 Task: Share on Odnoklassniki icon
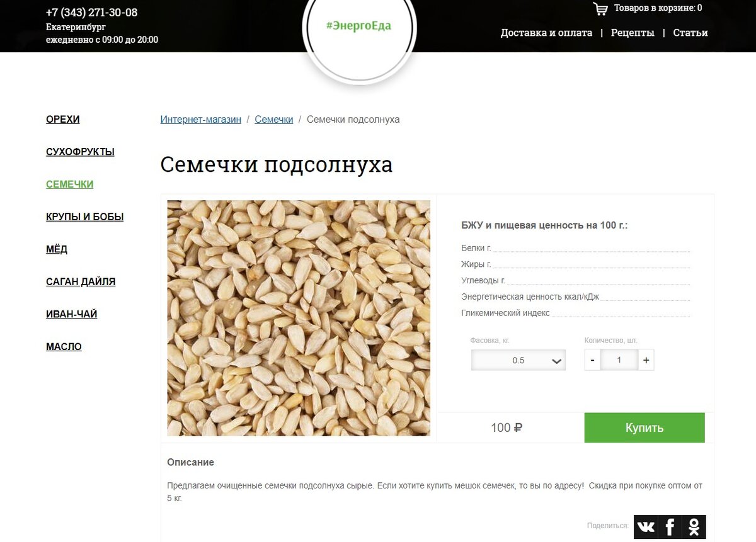(694, 527)
